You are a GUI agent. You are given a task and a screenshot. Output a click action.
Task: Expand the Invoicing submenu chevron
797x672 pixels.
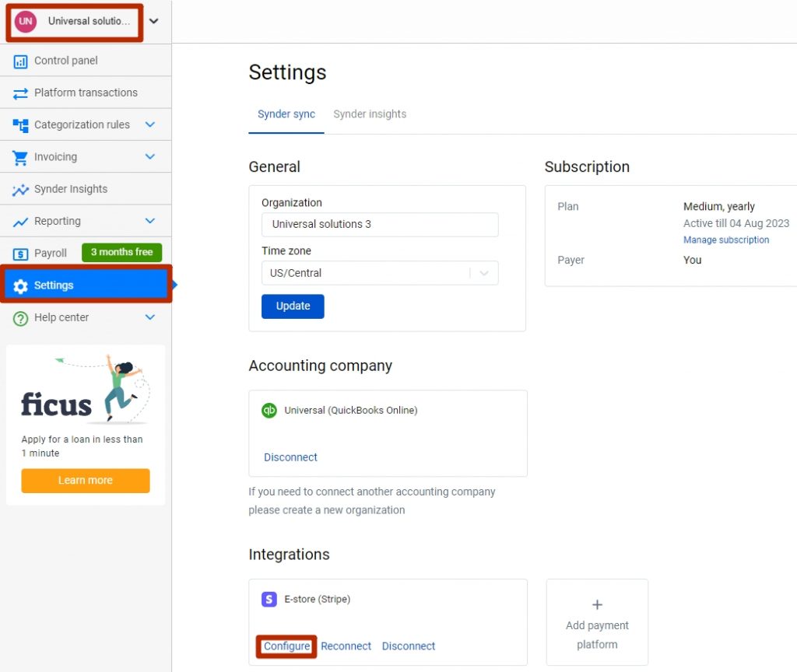click(x=150, y=156)
